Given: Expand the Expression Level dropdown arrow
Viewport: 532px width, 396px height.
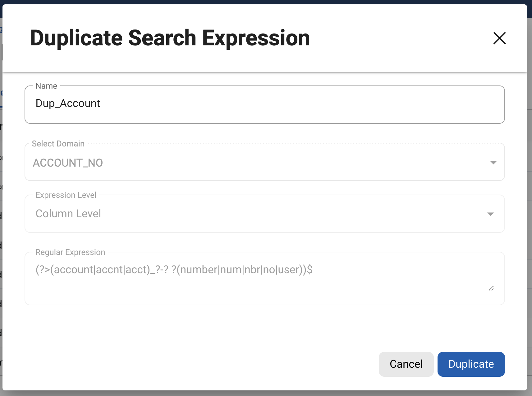Looking at the screenshot, I should pyautogui.click(x=490, y=214).
